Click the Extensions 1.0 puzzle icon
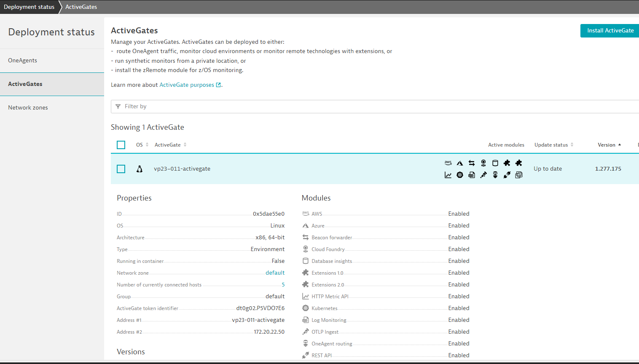The width and height of the screenshot is (639, 364). click(306, 273)
